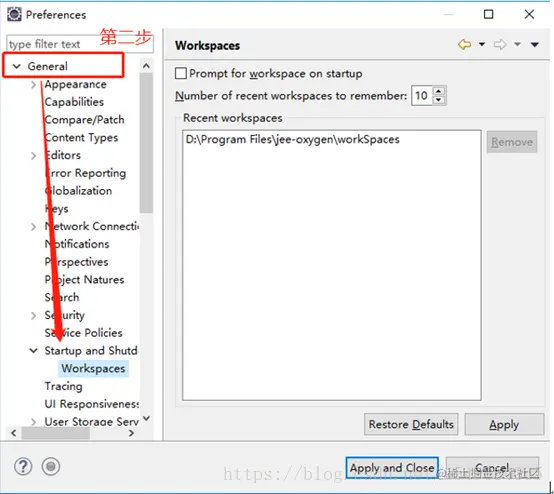554x494 pixels.
Task: Expand User Storage Service tree node
Action: 34,422
